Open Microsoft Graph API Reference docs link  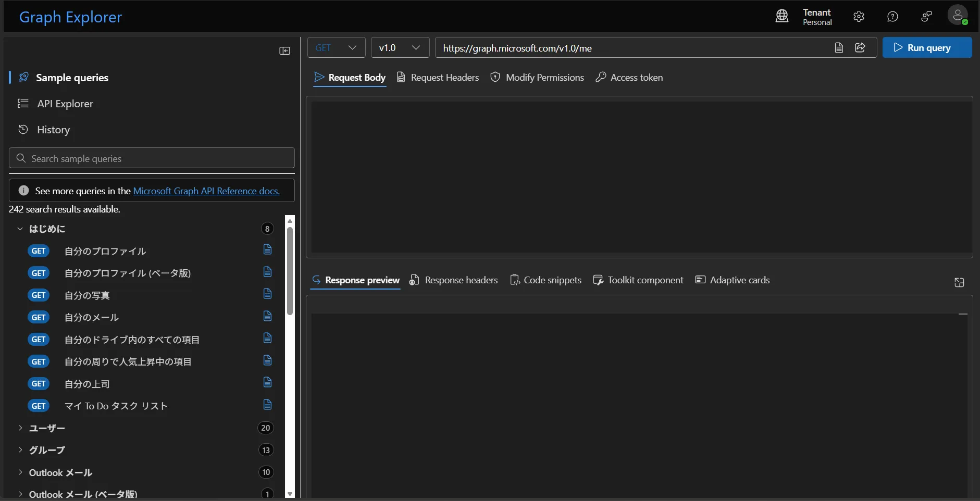206,191
